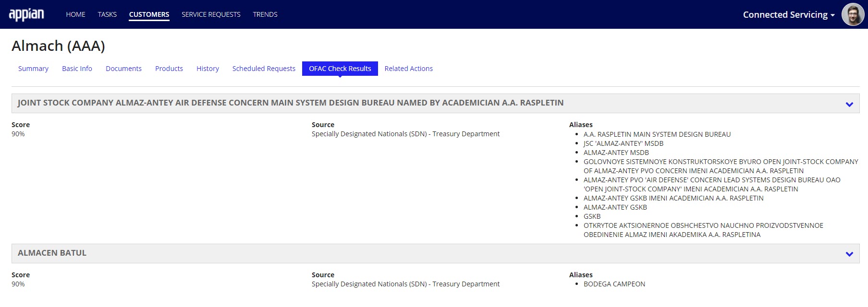868x307 pixels.
Task: Click the Aliases label under ALMACEN BATUL
Action: click(581, 275)
